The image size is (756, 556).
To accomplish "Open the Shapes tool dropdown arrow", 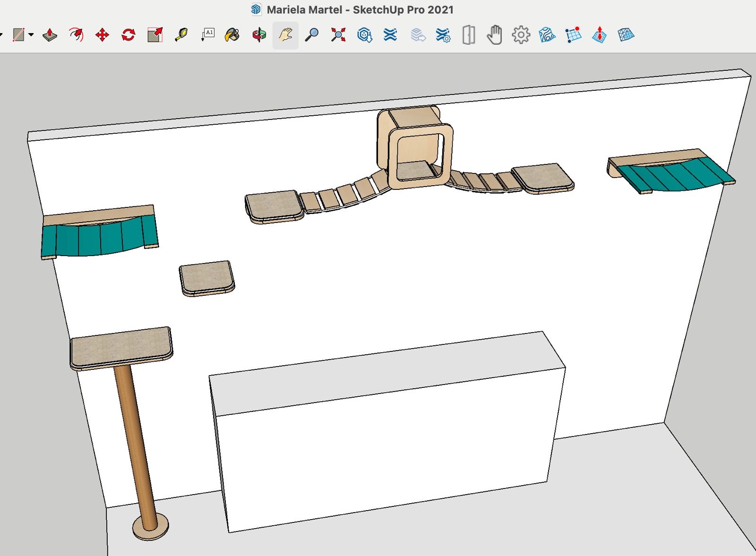I will pyautogui.click(x=31, y=34).
